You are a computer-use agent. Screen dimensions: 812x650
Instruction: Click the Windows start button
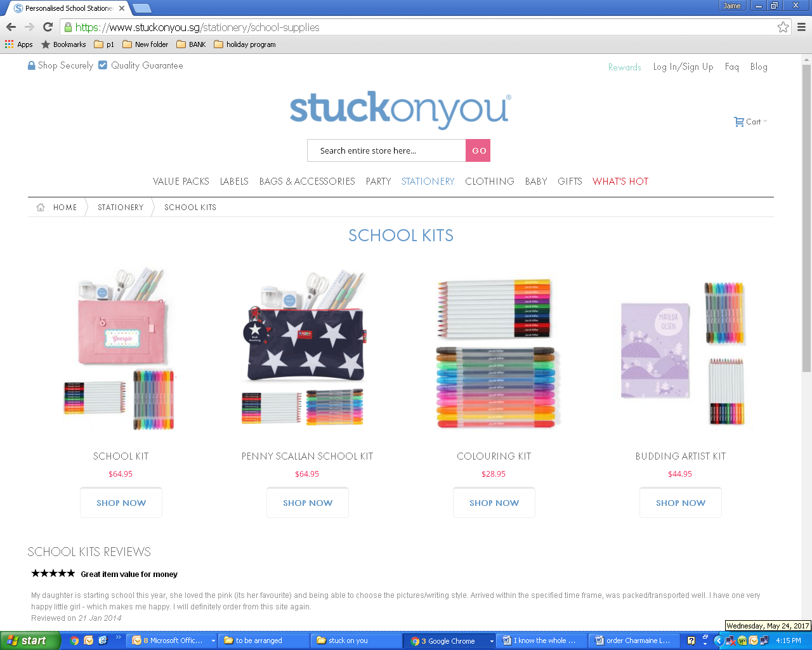30,640
